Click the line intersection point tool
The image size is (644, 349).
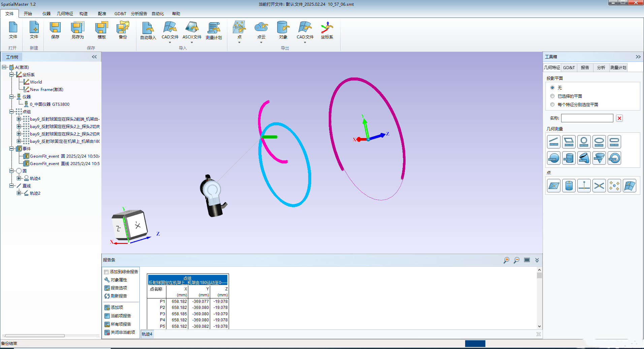coord(599,186)
